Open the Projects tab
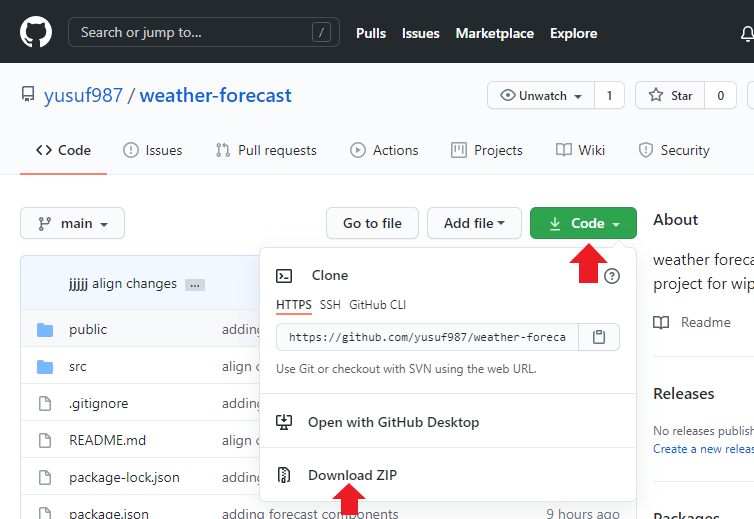This screenshot has height=519, width=754. tap(487, 151)
